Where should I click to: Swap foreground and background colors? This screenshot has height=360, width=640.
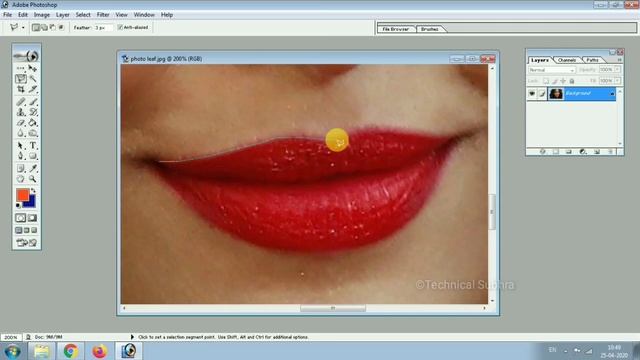33,191
